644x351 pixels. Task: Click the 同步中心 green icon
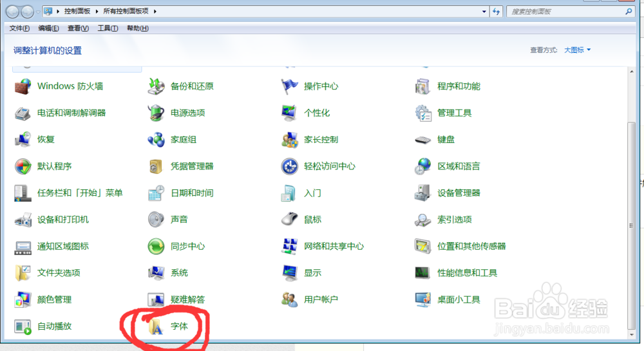tap(156, 246)
